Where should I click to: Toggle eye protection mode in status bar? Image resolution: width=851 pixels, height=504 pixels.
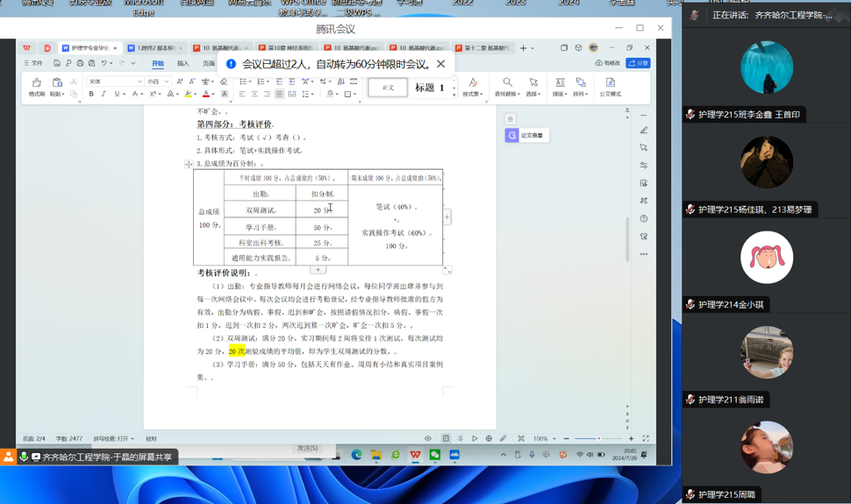tap(428, 438)
